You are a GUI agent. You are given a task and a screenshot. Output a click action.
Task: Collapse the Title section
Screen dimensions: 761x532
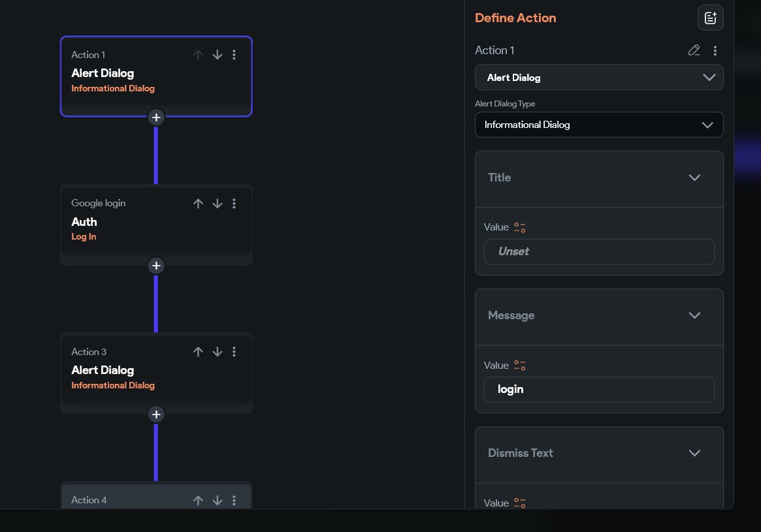694,178
